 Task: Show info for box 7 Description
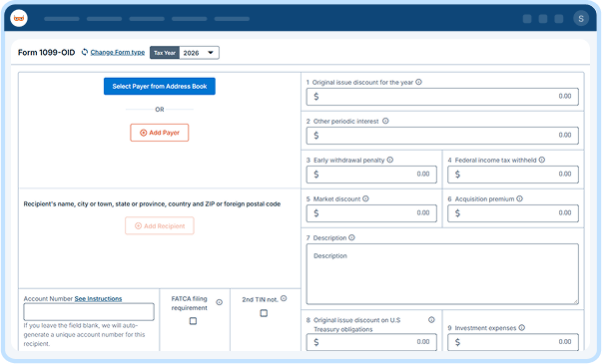(x=351, y=237)
